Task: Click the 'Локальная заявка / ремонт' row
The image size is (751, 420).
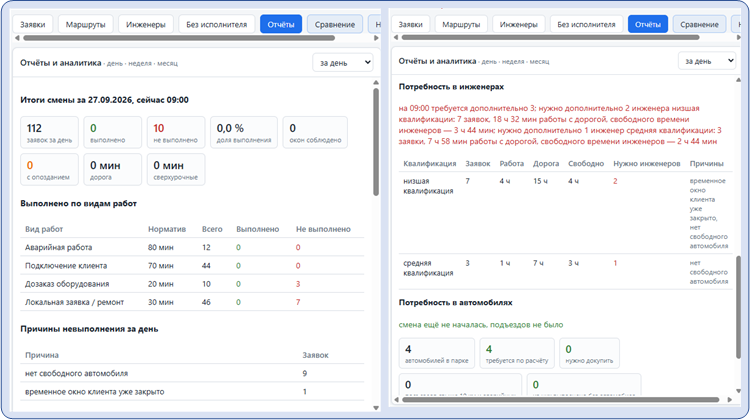Action: [192, 302]
